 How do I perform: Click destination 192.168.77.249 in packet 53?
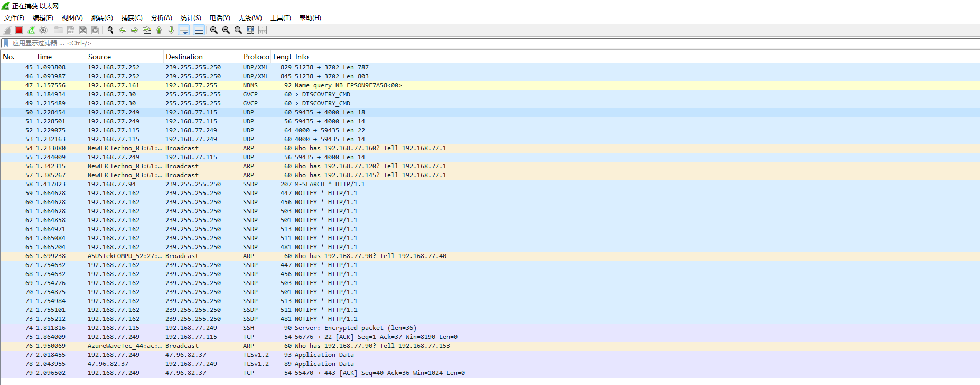[x=191, y=139]
